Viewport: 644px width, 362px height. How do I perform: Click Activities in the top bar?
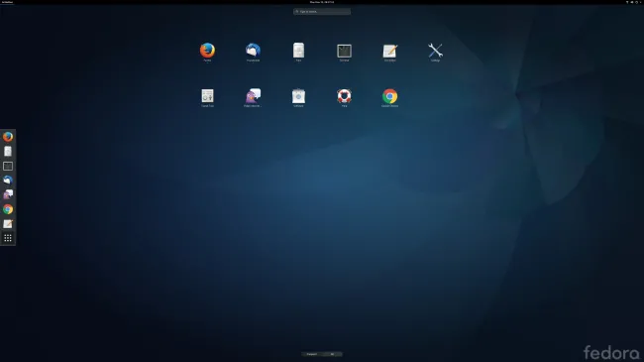pos(7,2)
